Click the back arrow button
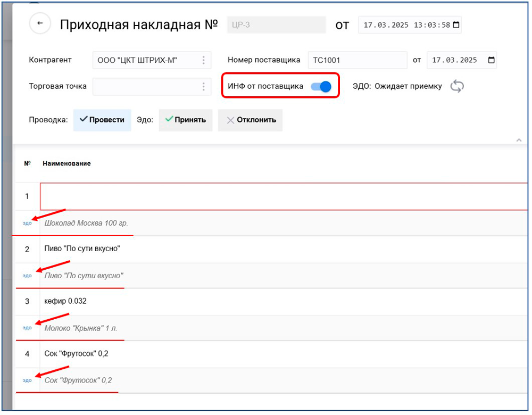 [x=40, y=23]
